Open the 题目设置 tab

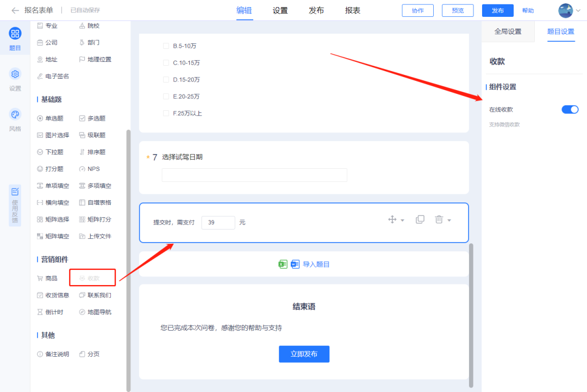[x=560, y=31]
